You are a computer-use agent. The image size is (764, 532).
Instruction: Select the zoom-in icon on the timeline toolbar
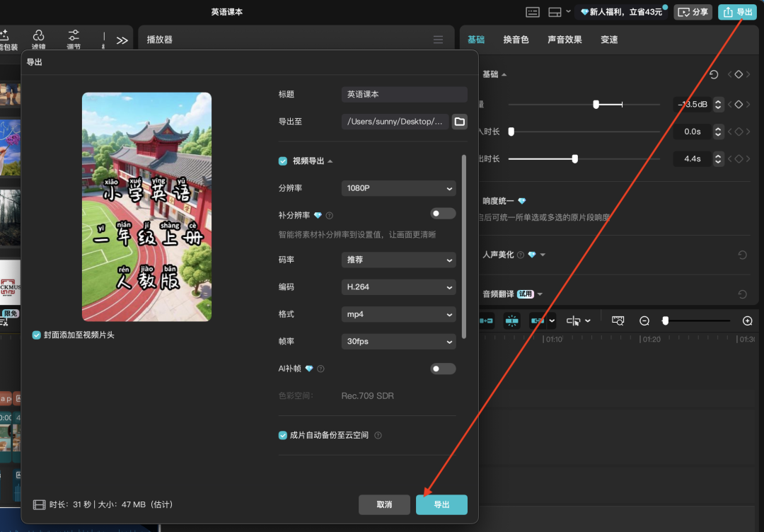point(747,320)
